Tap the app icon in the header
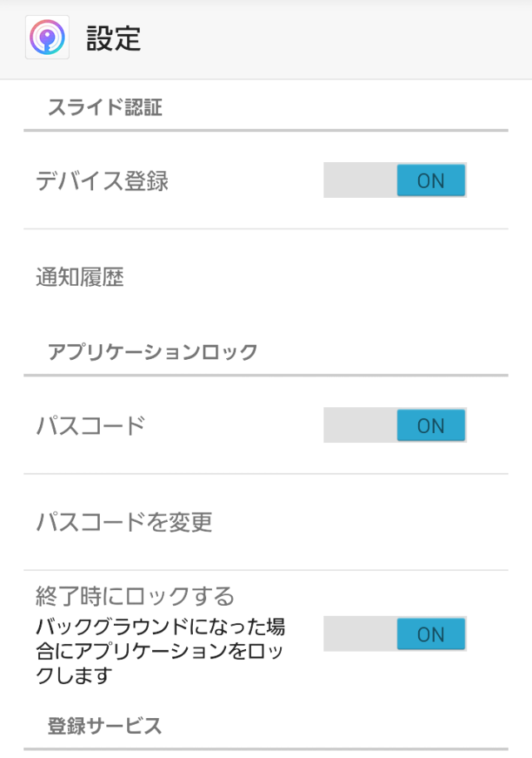Viewport: 532px width, 758px height. tap(47, 39)
